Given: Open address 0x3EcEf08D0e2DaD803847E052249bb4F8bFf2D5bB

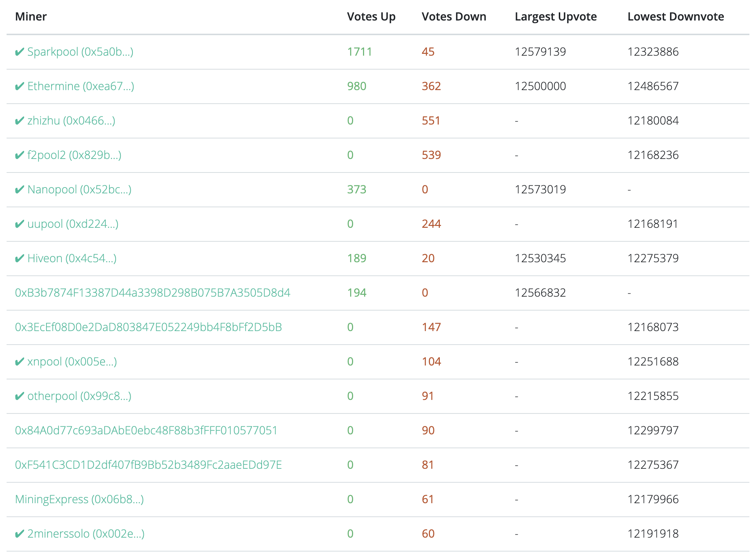Looking at the screenshot, I should point(149,327).
